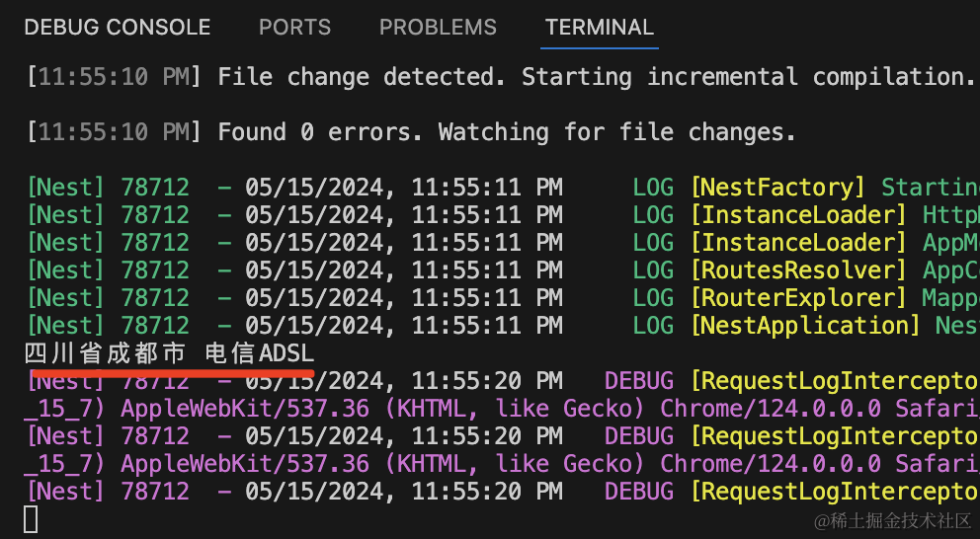Click the terminal cursor block at bottom

31,518
